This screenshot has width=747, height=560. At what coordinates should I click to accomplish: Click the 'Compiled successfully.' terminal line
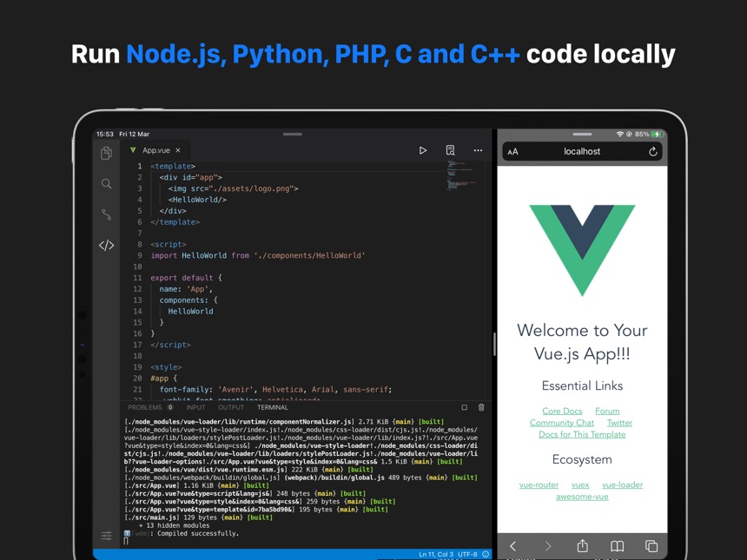(x=198, y=533)
